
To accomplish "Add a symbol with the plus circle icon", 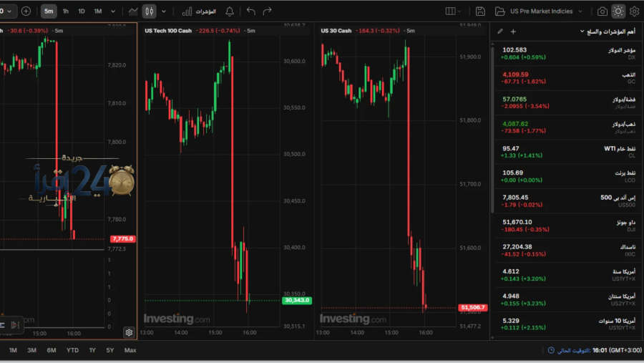I will pos(26,11).
